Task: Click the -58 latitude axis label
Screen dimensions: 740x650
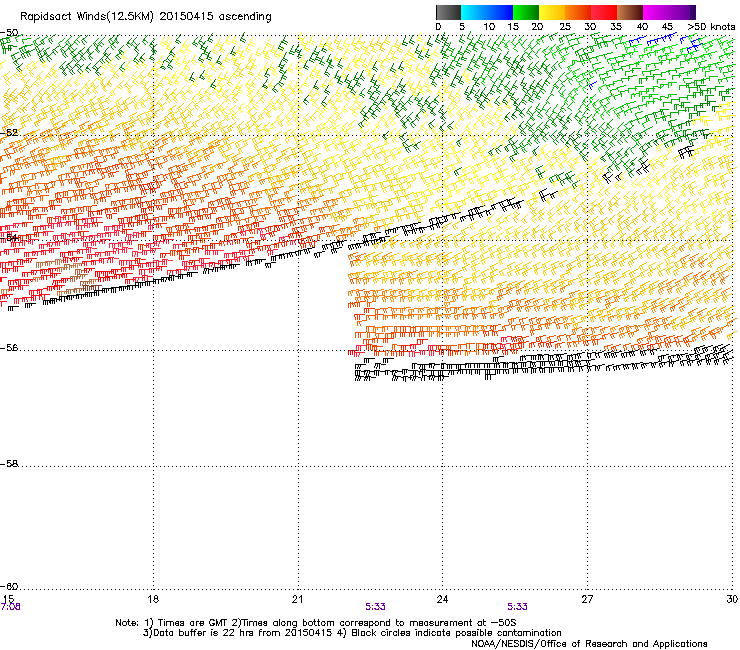Action: [9, 464]
